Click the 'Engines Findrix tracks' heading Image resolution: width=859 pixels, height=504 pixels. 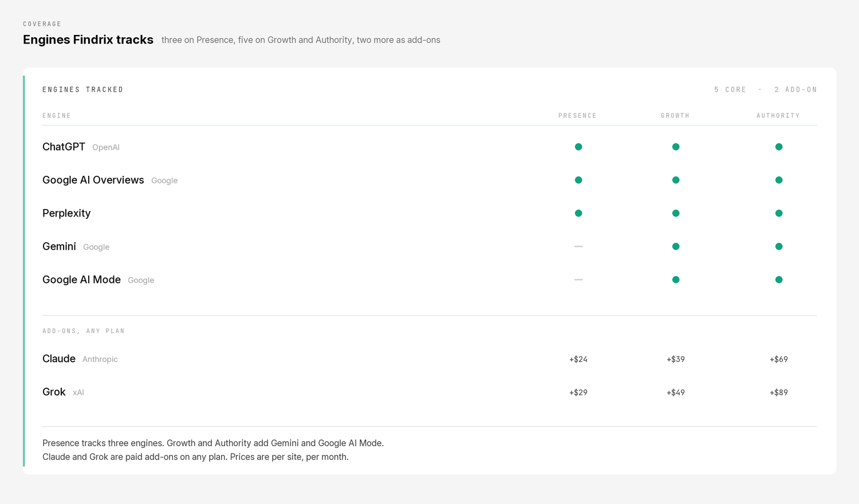click(88, 40)
